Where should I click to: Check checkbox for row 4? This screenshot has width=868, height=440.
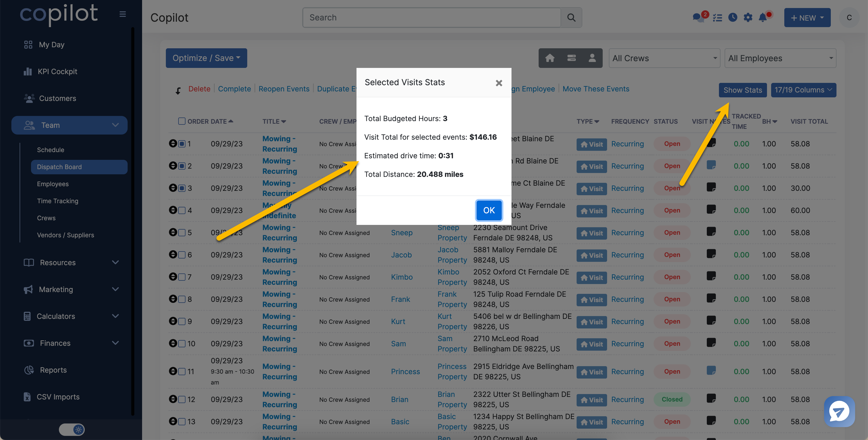tap(182, 210)
